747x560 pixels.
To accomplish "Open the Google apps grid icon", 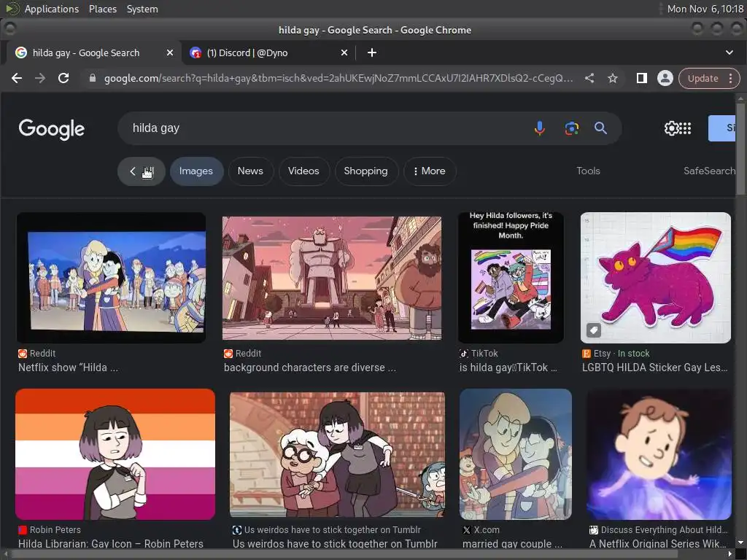I will (685, 128).
